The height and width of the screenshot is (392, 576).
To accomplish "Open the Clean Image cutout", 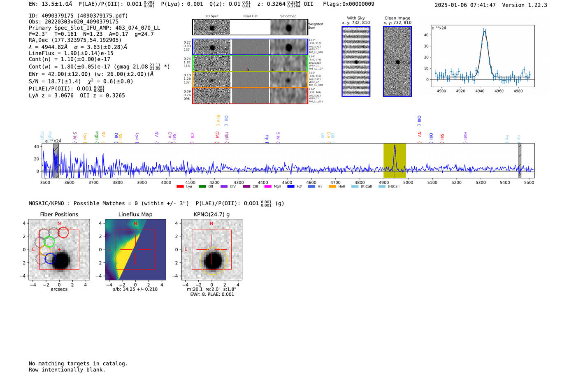I will (x=397, y=61).
